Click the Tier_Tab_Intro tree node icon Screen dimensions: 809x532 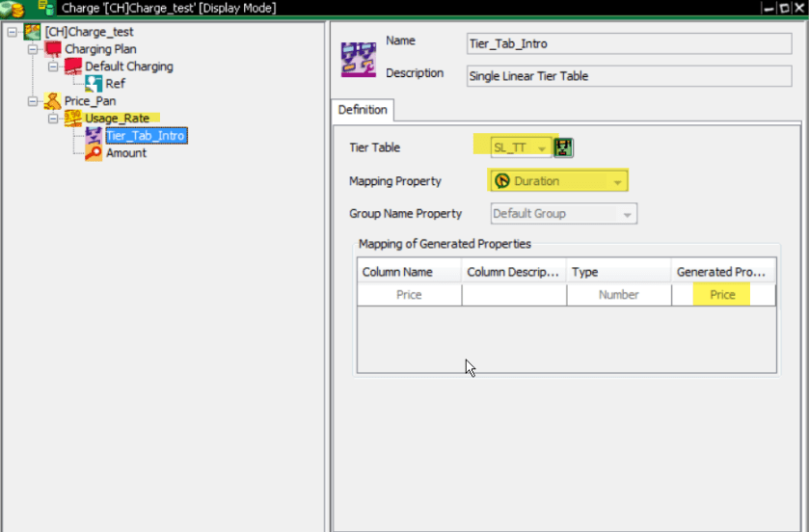pyautogui.click(x=94, y=136)
